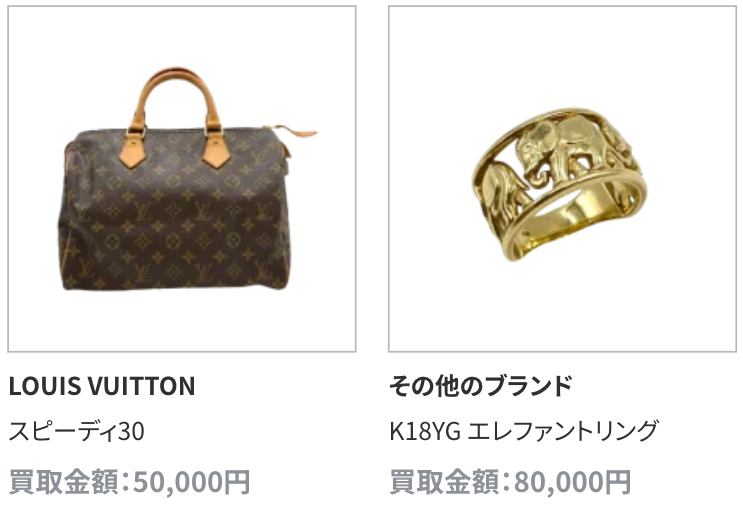Click the LOUIS VUITTON brand heading

pyautogui.click(x=102, y=386)
